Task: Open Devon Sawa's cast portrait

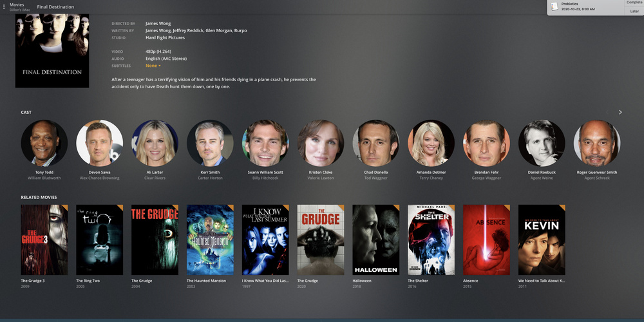Action: click(x=99, y=143)
